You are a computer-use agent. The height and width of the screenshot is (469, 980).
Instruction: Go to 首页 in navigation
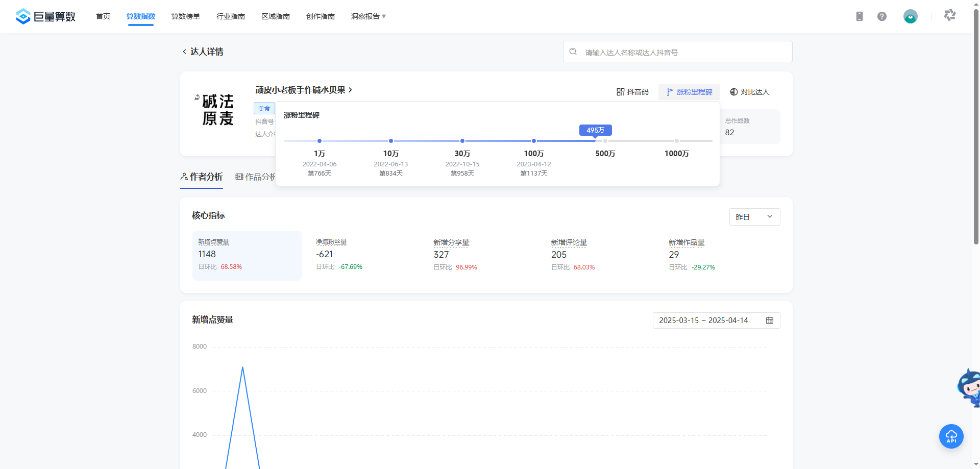[103, 16]
